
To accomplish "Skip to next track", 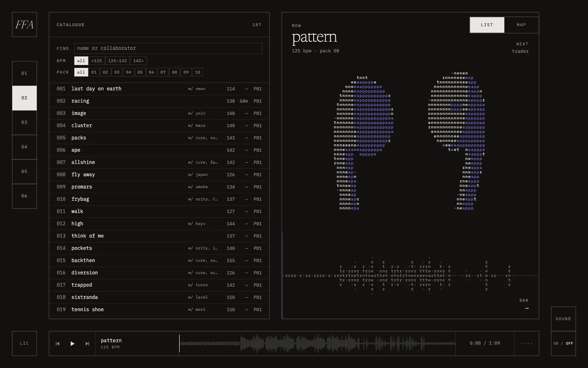I will pyautogui.click(x=87, y=343).
